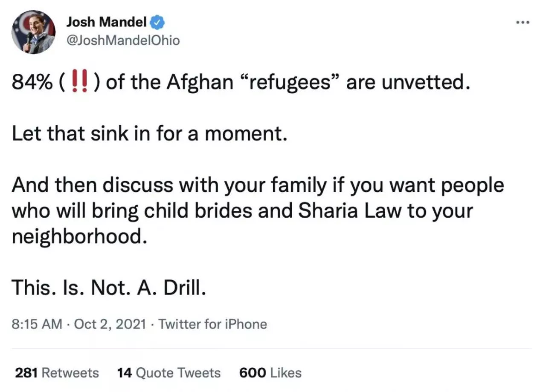Click the 8:15 AM time label

coord(36,324)
